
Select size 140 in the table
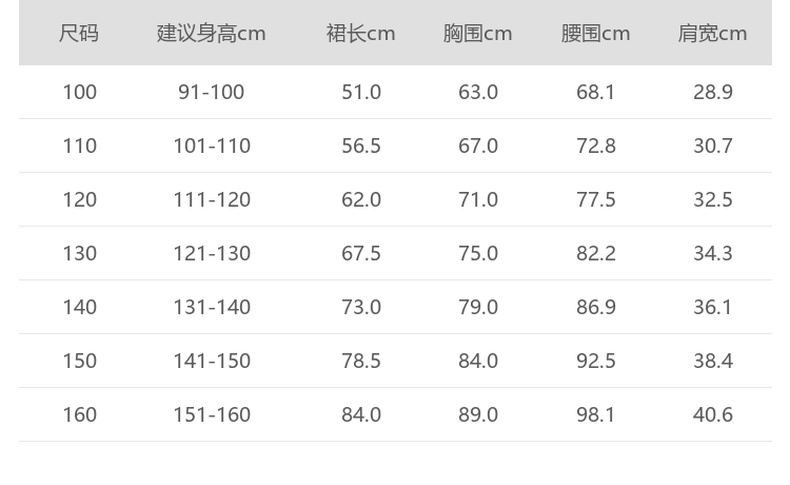[x=79, y=307]
